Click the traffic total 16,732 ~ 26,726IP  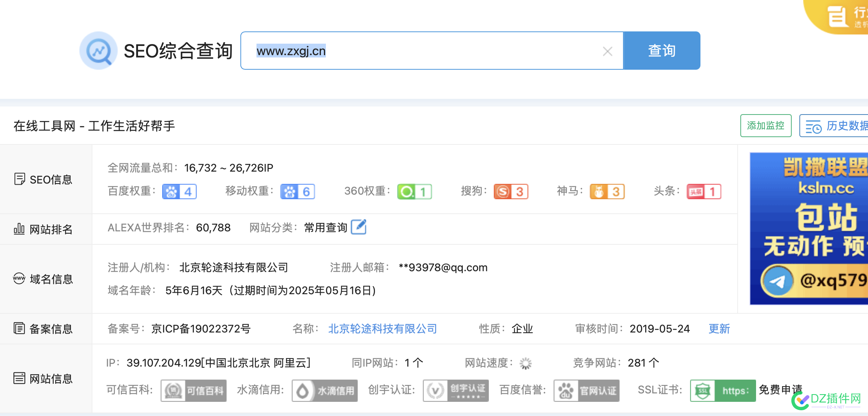[229, 168]
